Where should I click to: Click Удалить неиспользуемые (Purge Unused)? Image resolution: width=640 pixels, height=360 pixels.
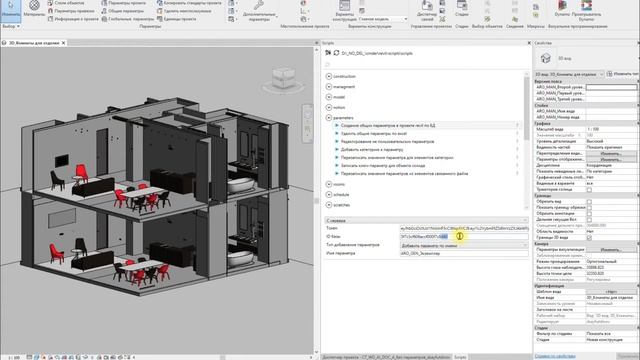point(184,11)
